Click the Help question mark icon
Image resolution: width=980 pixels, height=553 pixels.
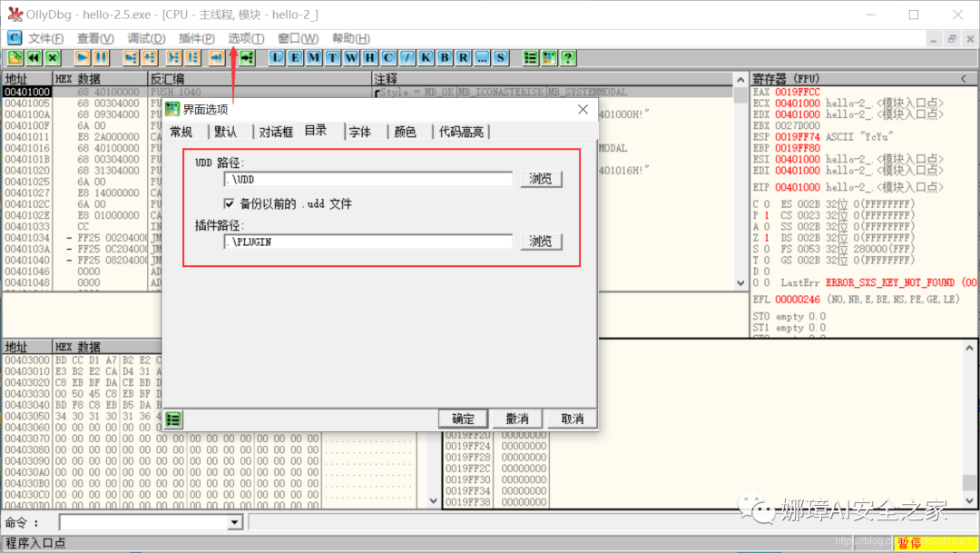click(567, 58)
